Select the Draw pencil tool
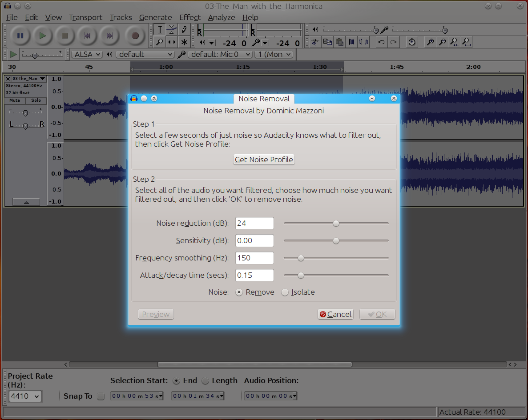Image resolution: width=528 pixels, height=420 pixels. tap(184, 30)
